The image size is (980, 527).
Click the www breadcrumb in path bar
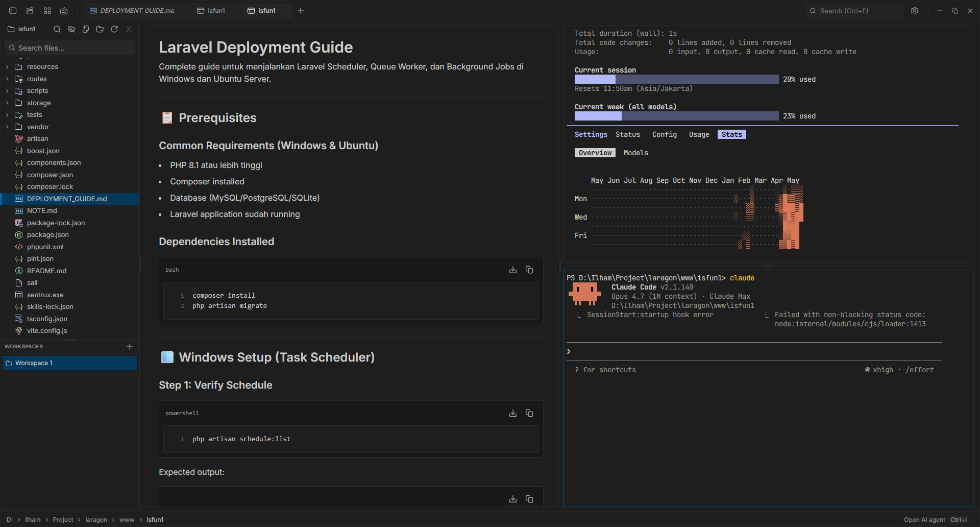(x=127, y=520)
